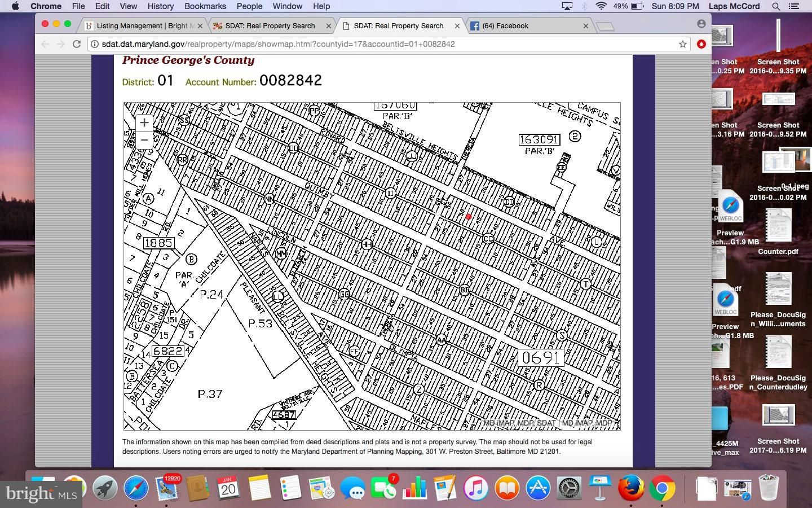
Task: Open Firefox from the dock
Action: [631, 488]
